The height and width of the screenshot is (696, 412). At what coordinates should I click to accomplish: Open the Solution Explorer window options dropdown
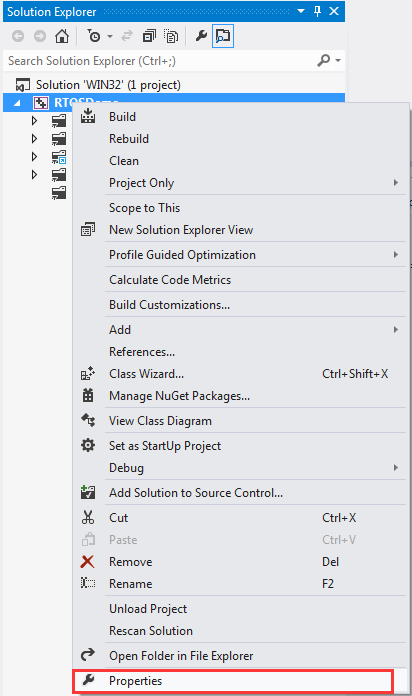[301, 11]
